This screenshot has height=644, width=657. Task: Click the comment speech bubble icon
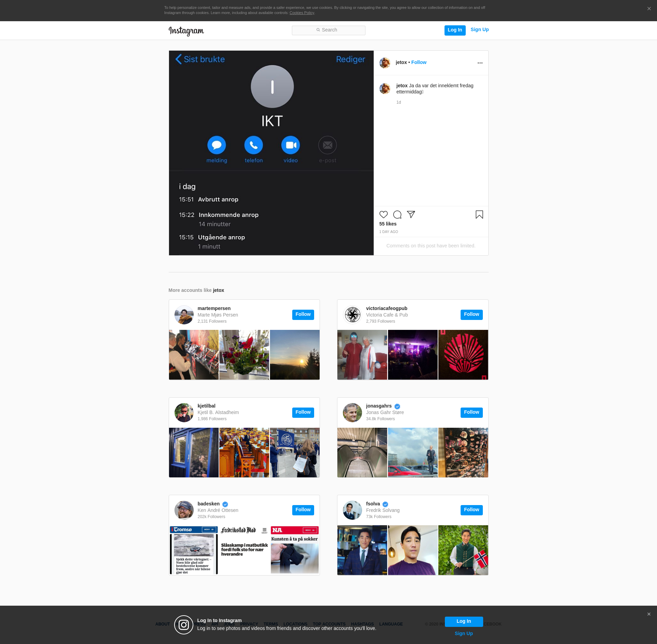pyautogui.click(x=397, y=215)
